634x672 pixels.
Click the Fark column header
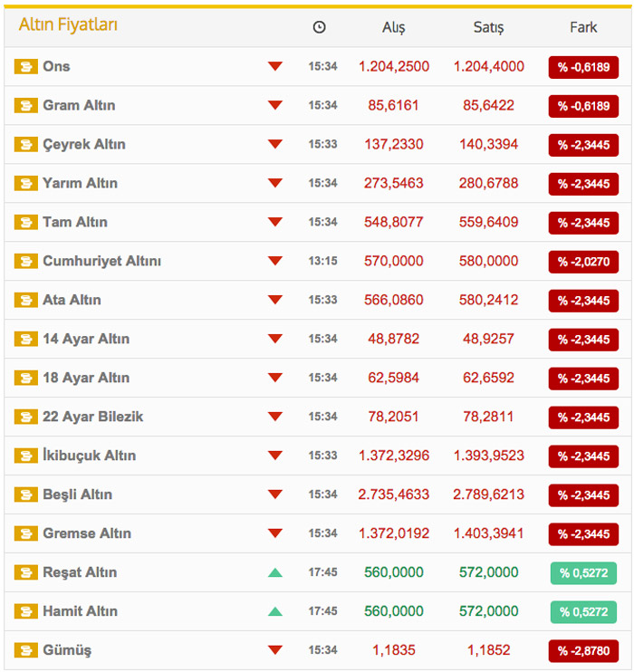[x=583, y=27]
